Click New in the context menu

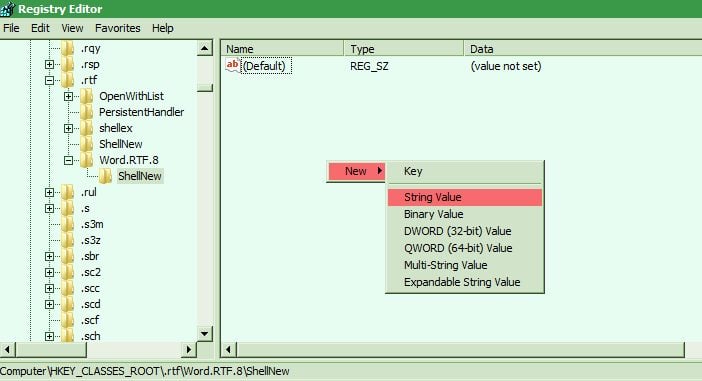coord(356,171)
